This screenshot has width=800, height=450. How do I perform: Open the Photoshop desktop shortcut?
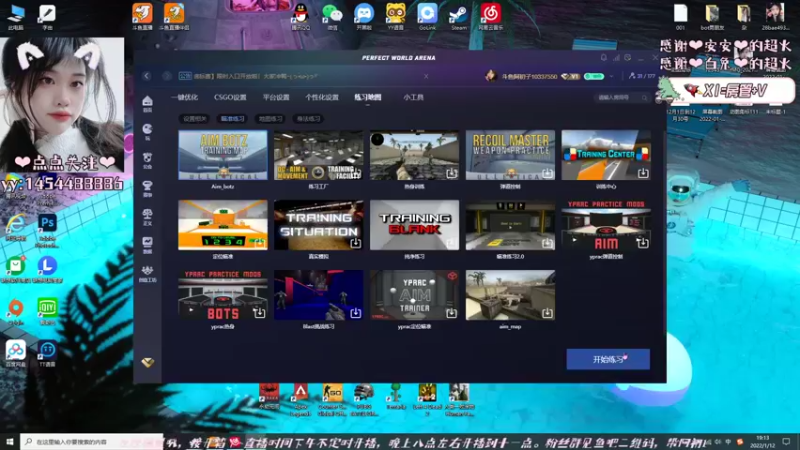coord(47,230)
